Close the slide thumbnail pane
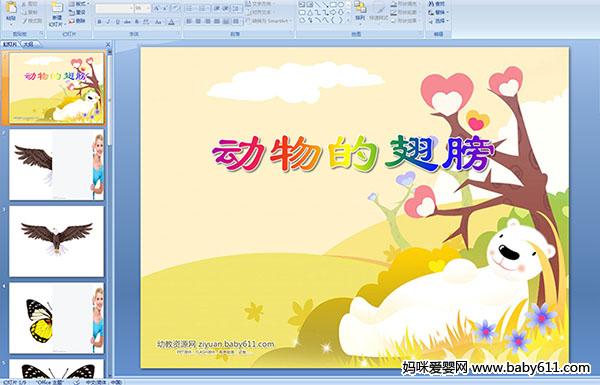 (x=108, y=44)
